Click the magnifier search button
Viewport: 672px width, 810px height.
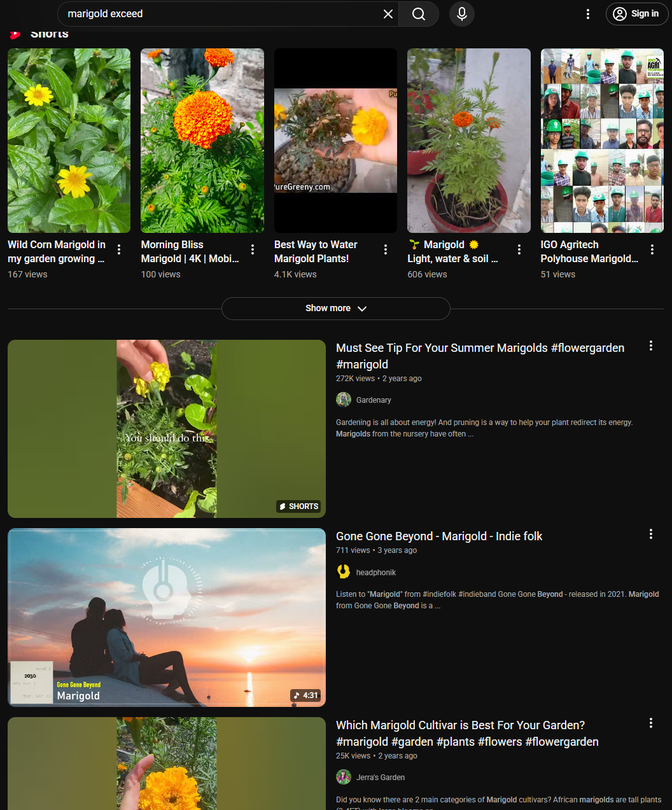[419, 14]
